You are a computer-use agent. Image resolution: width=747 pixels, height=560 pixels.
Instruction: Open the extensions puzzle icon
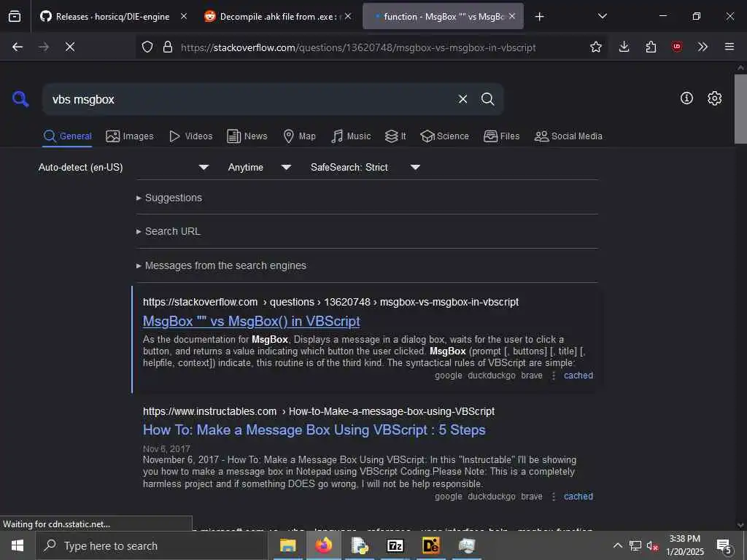pos(651,47)
